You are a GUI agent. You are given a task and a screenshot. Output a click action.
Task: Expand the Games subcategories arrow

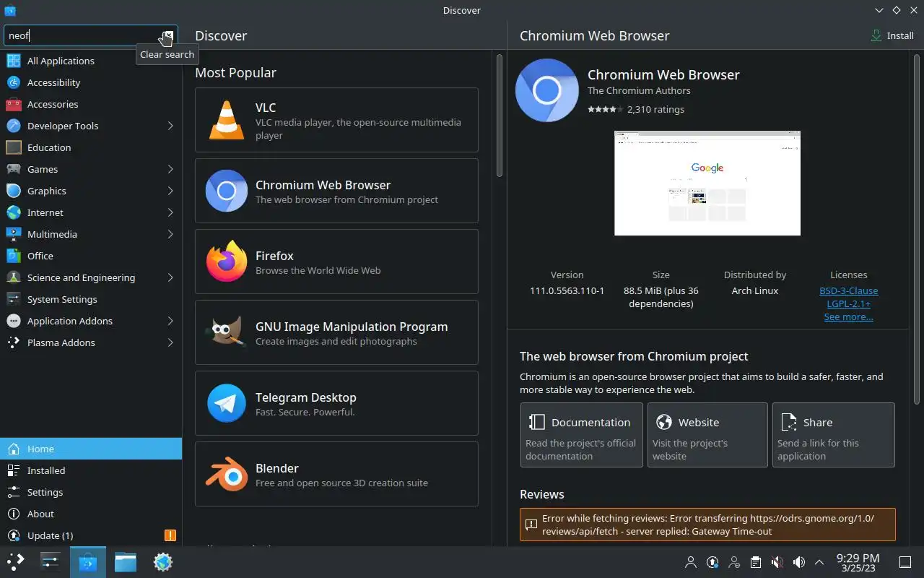tap(170, 169)
